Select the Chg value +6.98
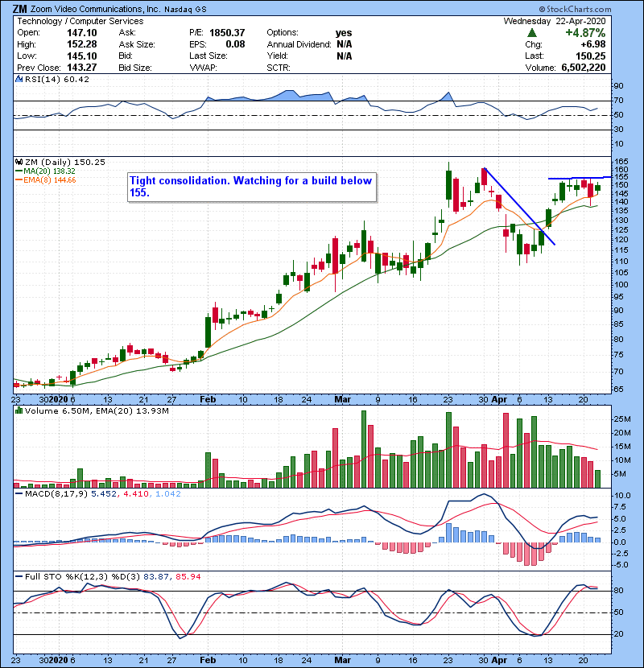 (x=592, y=44)
